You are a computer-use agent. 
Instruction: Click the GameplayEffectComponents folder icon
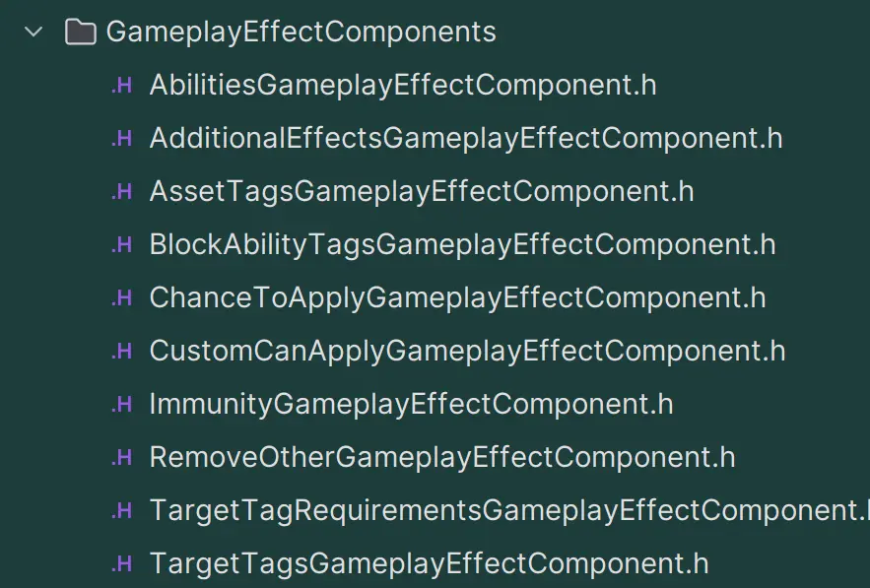click(x=79, y=33)
